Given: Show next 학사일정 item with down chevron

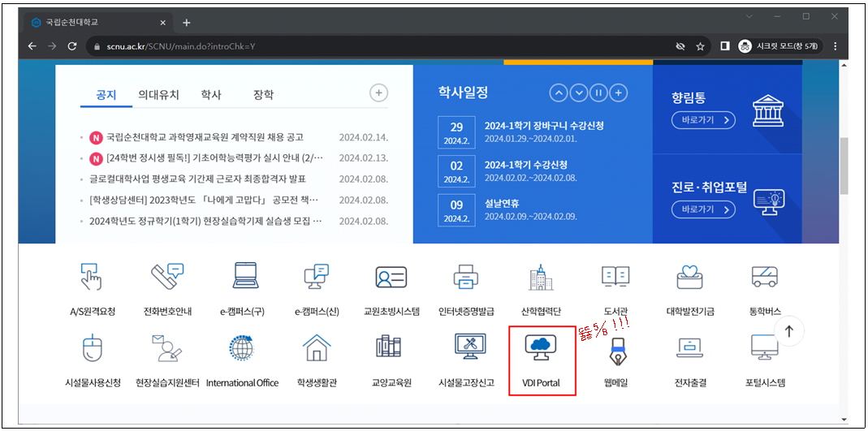Looking at the screenshot, I should (578, 93).
